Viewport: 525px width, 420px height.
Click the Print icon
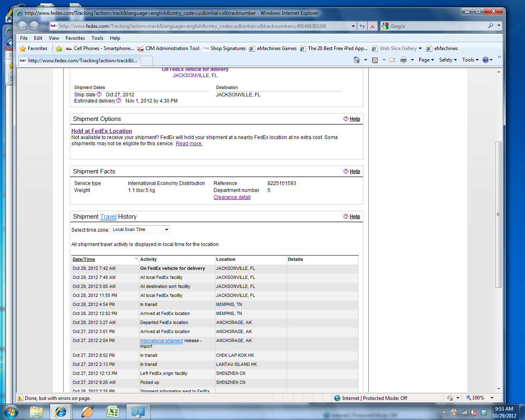point(404,60)
